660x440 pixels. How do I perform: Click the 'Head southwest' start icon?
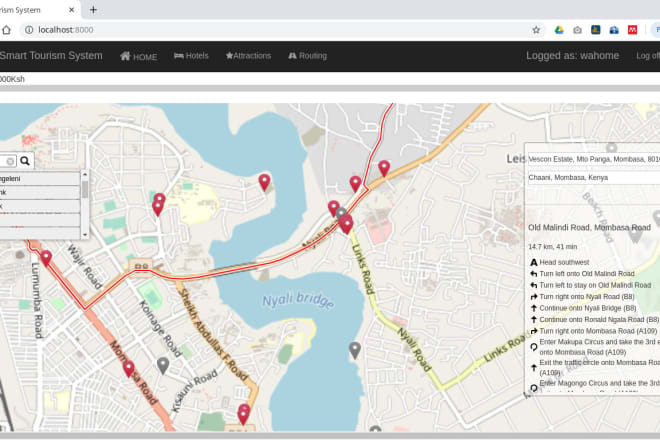click(533, 262)
